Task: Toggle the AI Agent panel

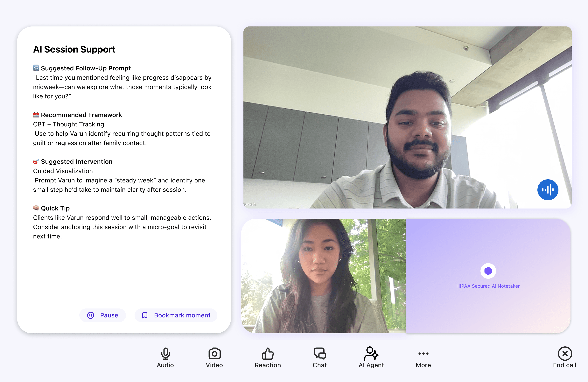Action: pyautogui.click(x=371, y=357)
